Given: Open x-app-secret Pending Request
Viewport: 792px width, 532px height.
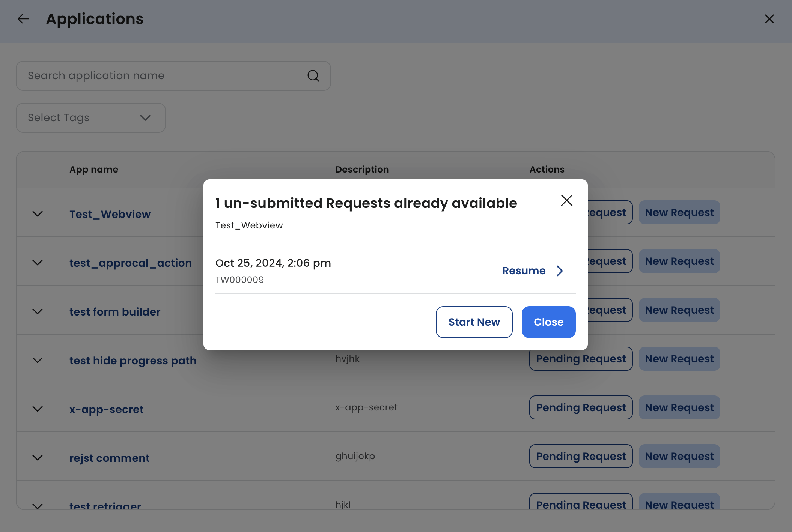Looking at the screenshot, I should tap(581, 407).
